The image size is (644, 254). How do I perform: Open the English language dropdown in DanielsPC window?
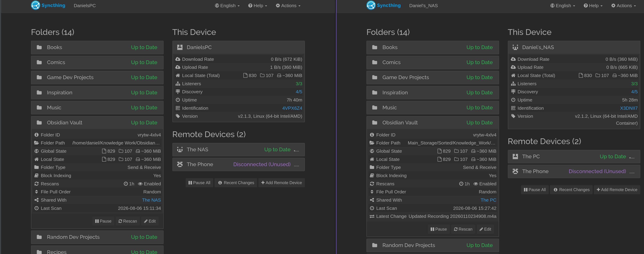pos(227,5)
